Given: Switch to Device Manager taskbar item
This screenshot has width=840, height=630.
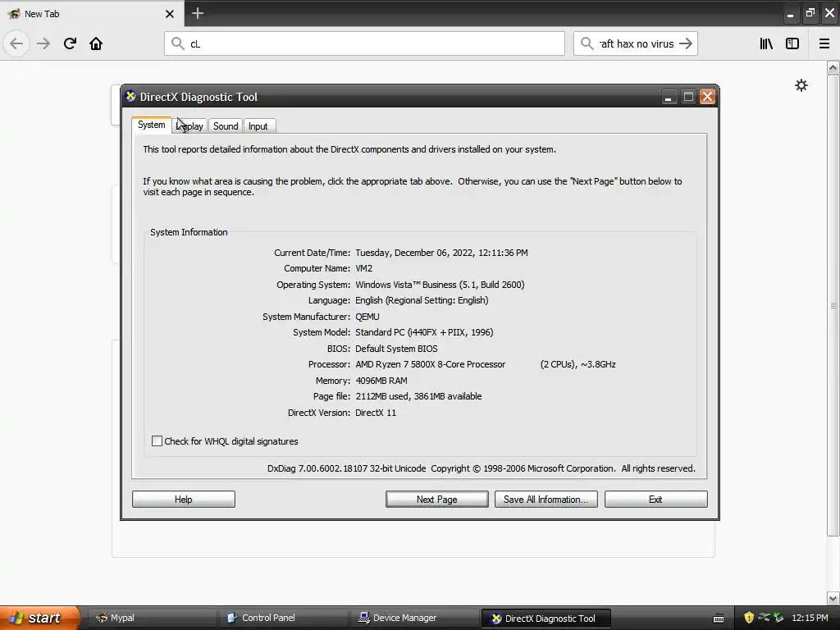Looking at the screenshot, I should pyautogui.click(x=414, y=618).
